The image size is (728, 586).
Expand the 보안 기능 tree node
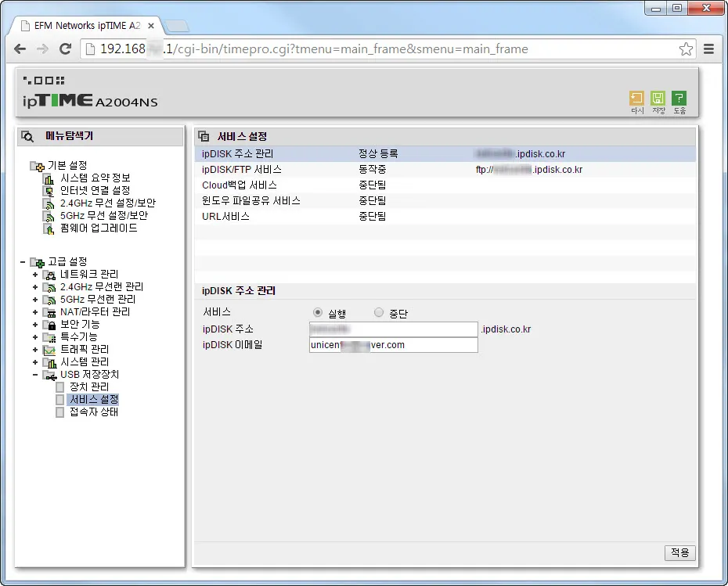tap(35, 325)
